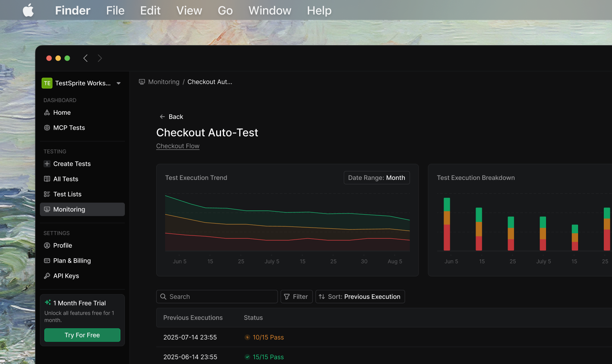Viewport: 612px width, 364px height.
Task: Click the Filter button label
Action: pyautogui.click(x=300, y=297)
